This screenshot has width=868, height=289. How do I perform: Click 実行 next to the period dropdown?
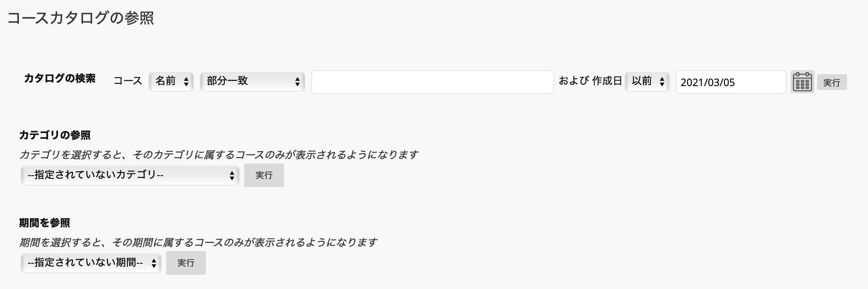coord(186,263)
